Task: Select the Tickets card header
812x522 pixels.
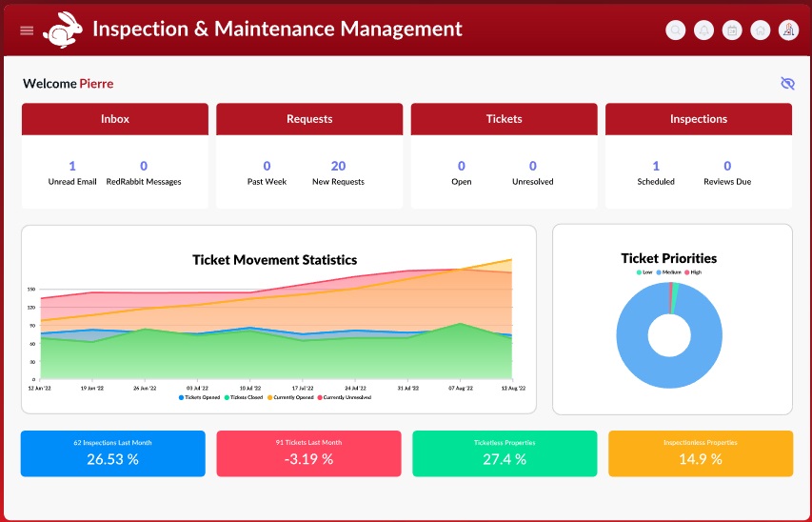Action: (x=504, y=119)
